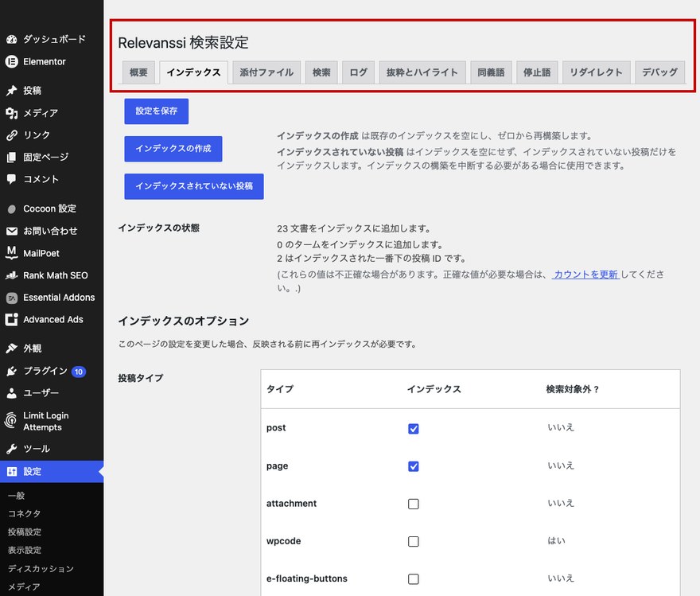This screenshot has height=596, width=700.
Task: Click the speech bubble icon for コメント
Action: (12, 180)
